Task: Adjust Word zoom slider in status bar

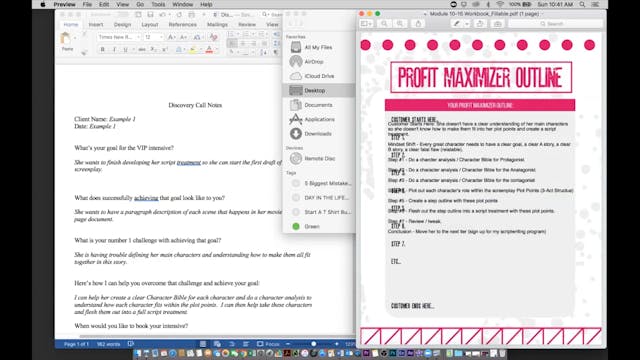Action: [x=313, y=344]
